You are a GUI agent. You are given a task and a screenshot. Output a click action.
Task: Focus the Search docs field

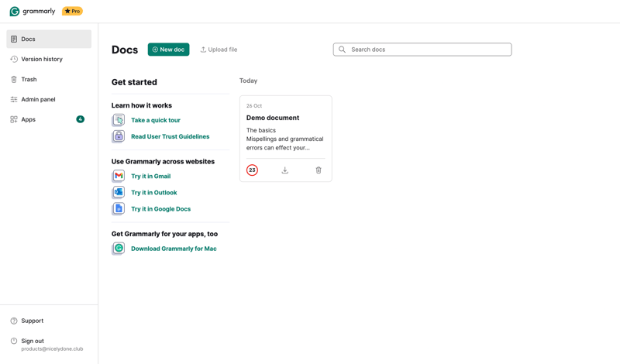tap(422, 50)
